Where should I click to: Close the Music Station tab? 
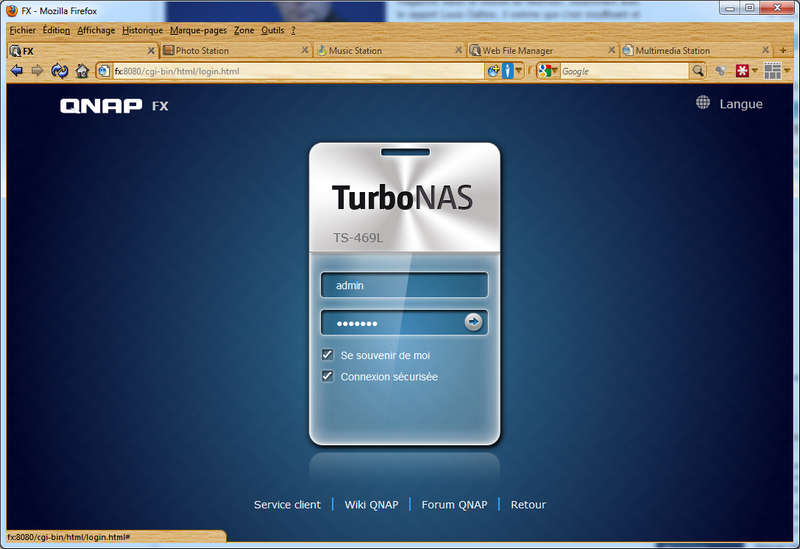458,50
